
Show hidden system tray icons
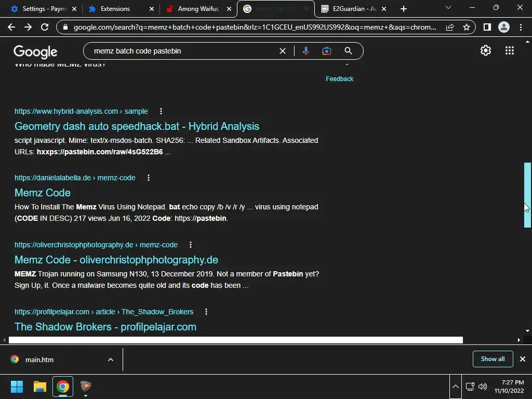[455, 387]
